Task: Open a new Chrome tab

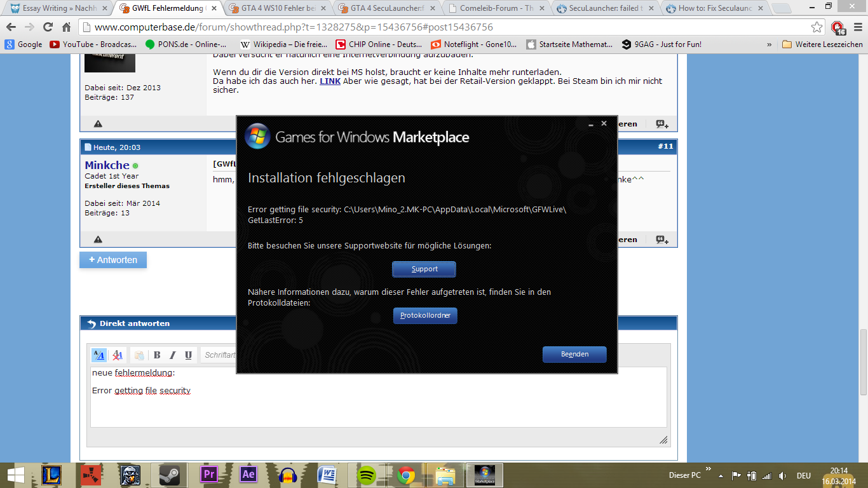Action: [782, 9]
